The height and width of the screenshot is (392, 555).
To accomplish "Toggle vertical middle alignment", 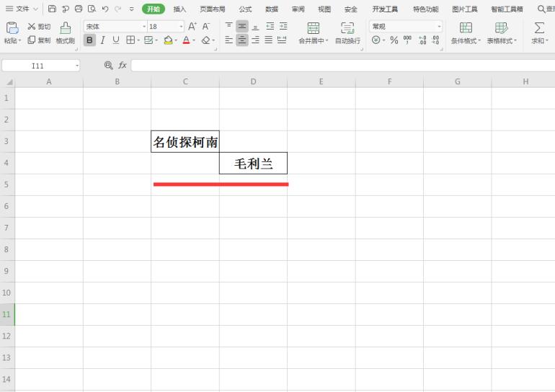I will 242,26.
